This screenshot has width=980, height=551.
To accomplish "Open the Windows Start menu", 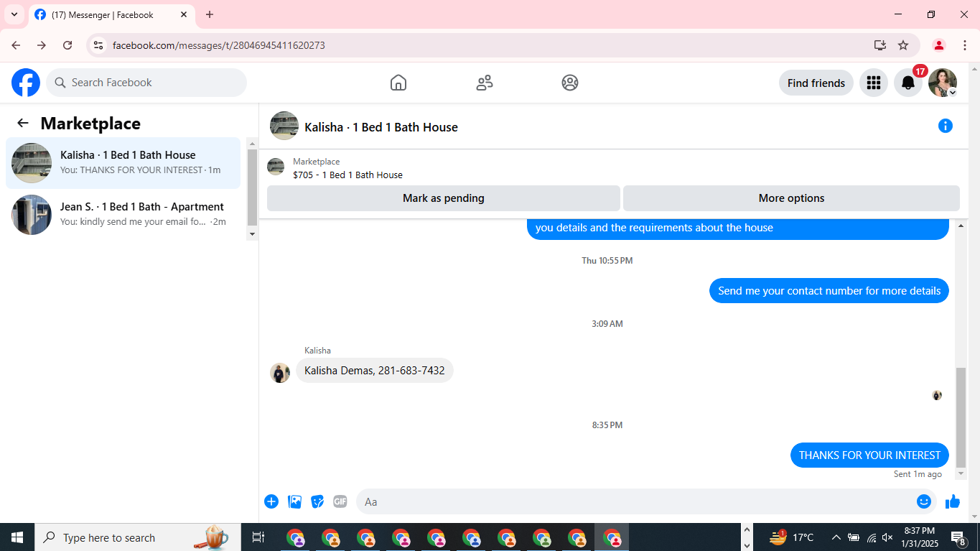I will pyautogui.click(x=17, y=537).
